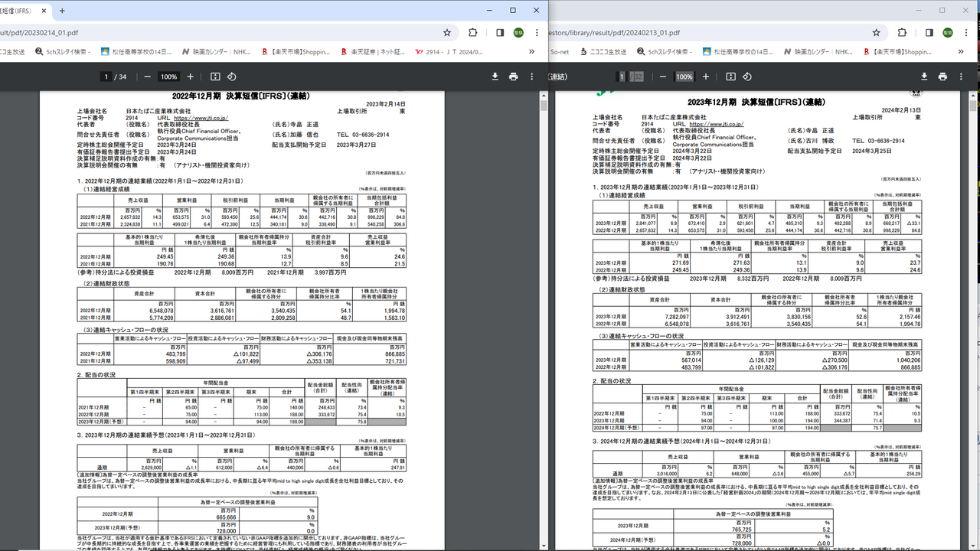Open new tab next to 決算短信 tab
The width and height of the screenshot is (980, 551).
point(62,11)
